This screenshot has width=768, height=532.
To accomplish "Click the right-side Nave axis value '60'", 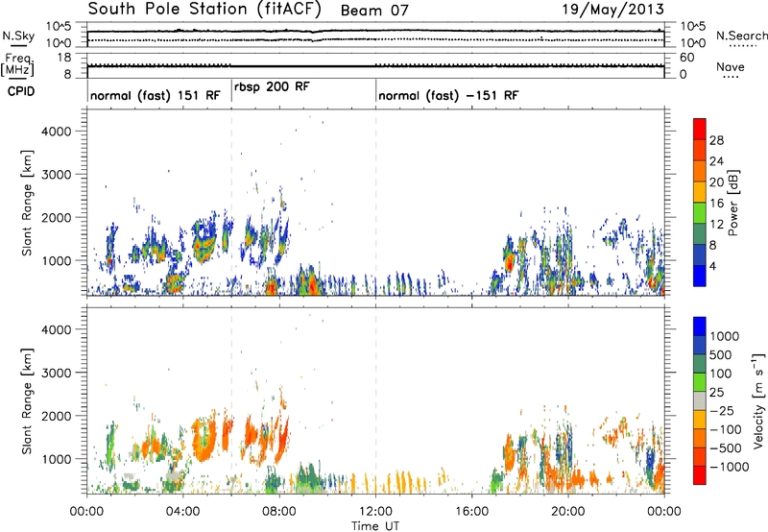I will pos(687,58).
